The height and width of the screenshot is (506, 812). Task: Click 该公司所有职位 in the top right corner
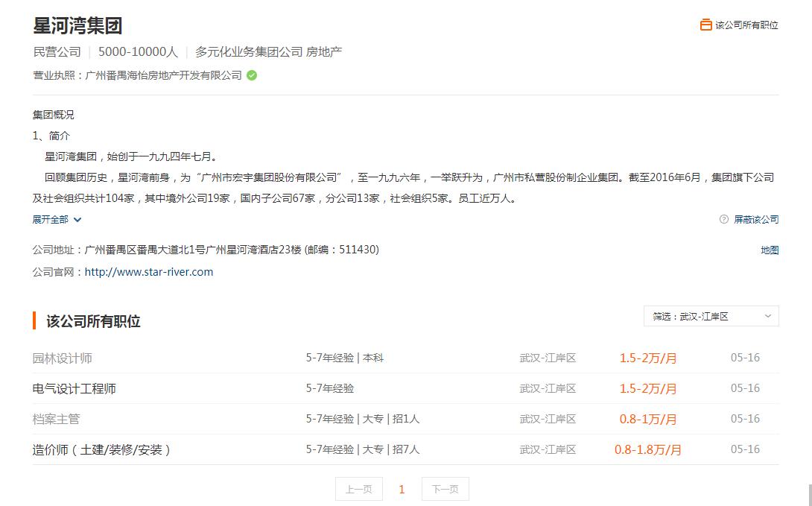tap(747, 24)
